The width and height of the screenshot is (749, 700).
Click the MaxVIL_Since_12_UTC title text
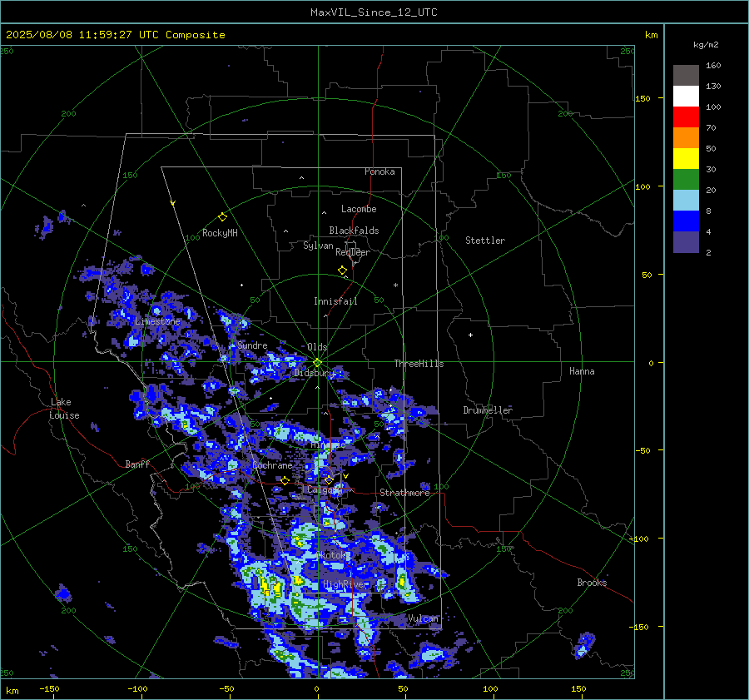[374, 12]
